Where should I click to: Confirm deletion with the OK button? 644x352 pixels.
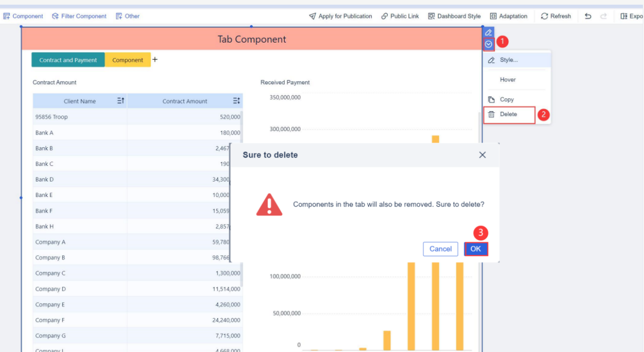click(476, 249)
